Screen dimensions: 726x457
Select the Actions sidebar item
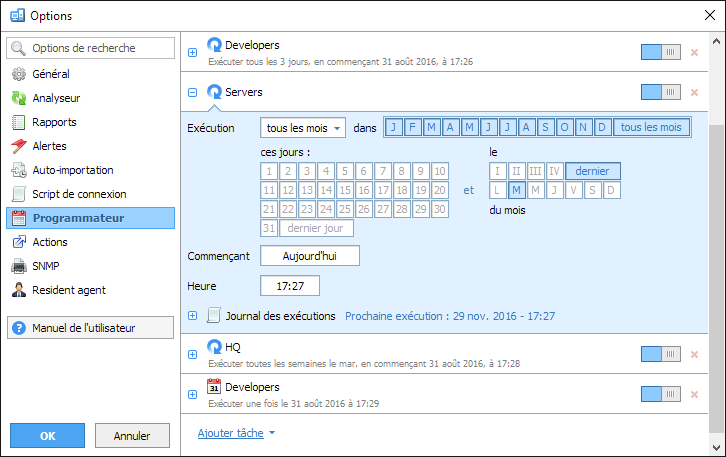click(50, 242)
